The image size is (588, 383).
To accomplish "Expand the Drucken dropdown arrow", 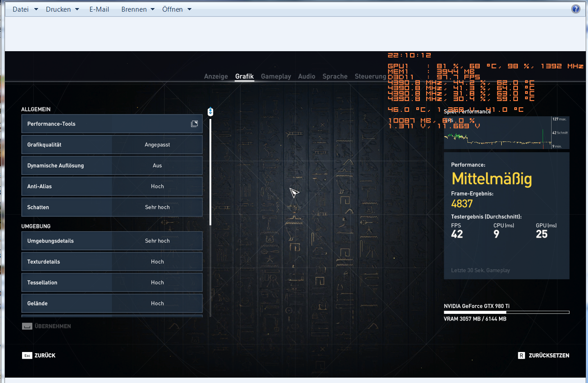I will [x=77, y=9].
